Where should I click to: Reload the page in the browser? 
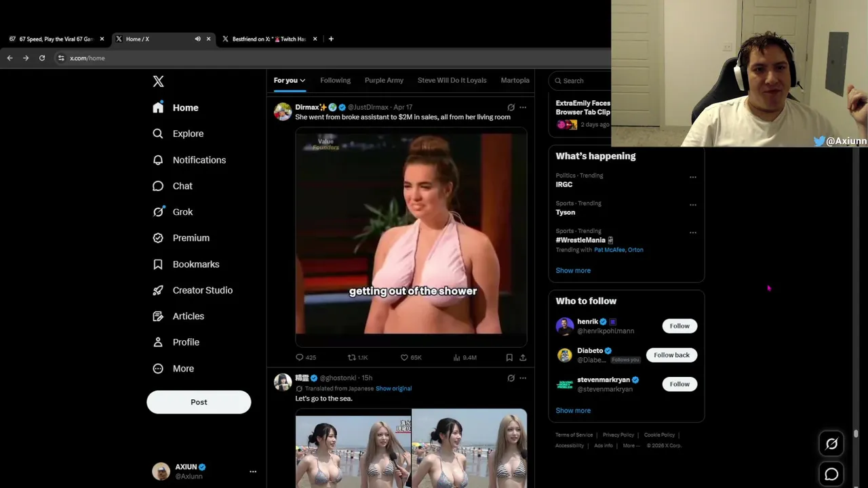click(42, 58)
